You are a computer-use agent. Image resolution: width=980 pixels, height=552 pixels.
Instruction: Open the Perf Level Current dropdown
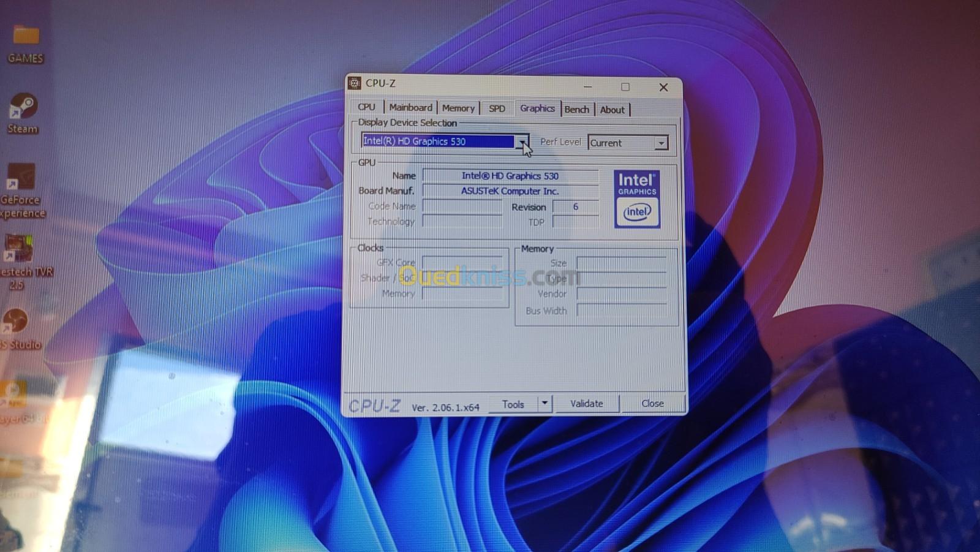click(x=628, y=143)
